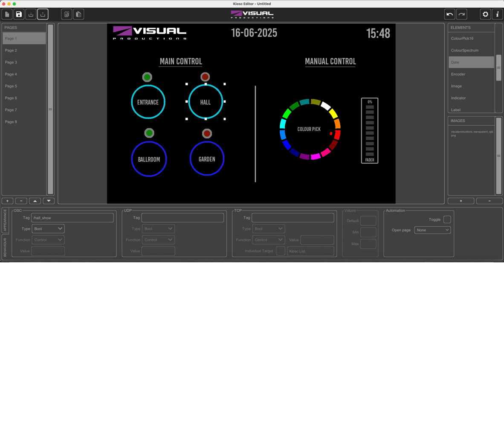
Task: Undo the last action
Action: [x=449, y=14]
